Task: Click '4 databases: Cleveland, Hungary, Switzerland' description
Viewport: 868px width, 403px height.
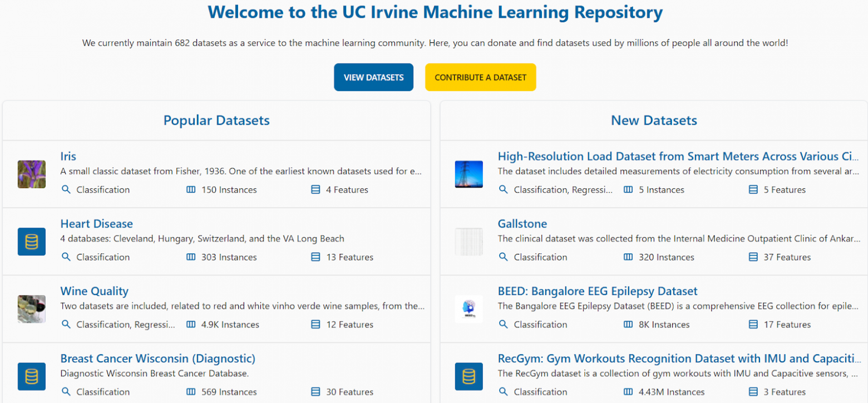Action: point(202,239)
